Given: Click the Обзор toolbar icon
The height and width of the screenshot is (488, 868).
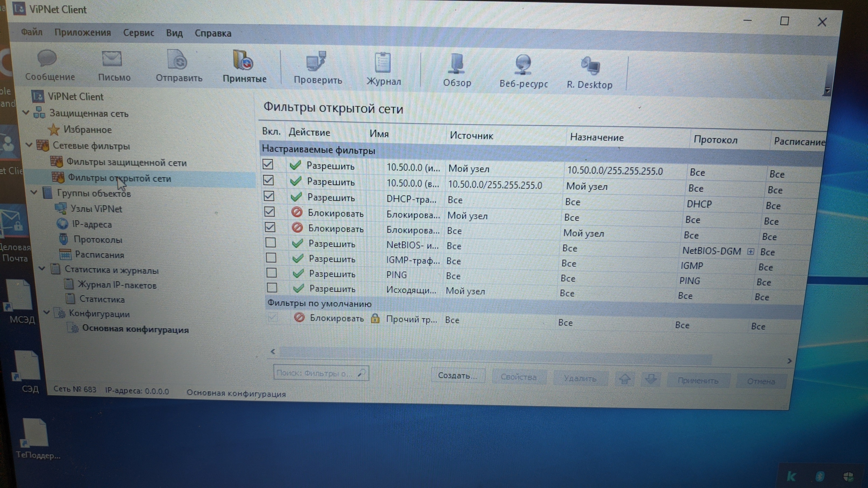Looking at the screenshot, I should coord(457,64).
